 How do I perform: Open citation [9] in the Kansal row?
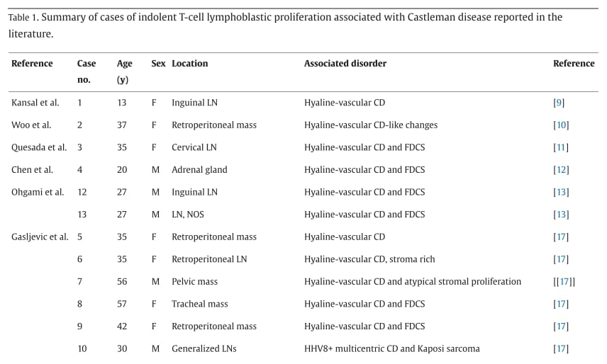pos(559,103)
